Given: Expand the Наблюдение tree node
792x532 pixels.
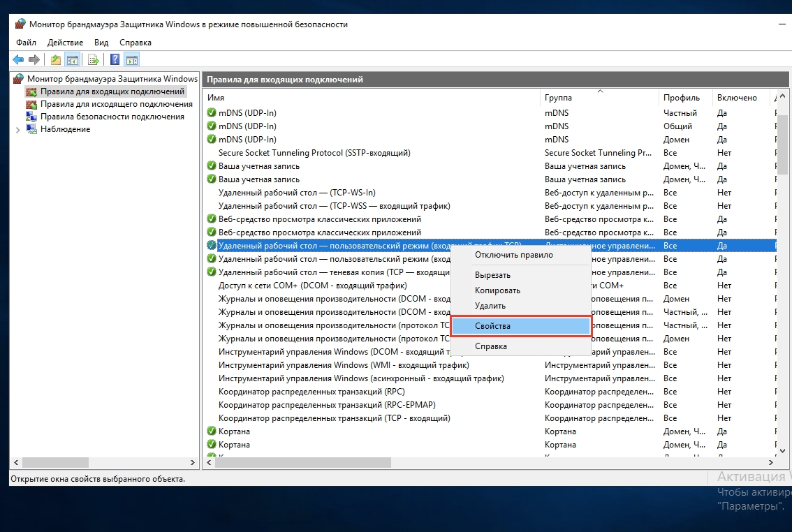Looking at the screenshot, I should pos(17,130).
